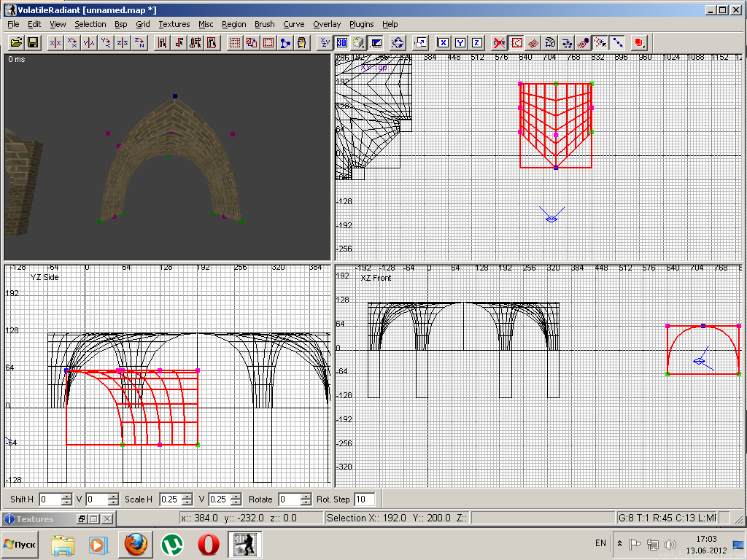Increase Shift H value with up arrow
This screenshot has height=560, width=747.
click(x=67, y=497)
